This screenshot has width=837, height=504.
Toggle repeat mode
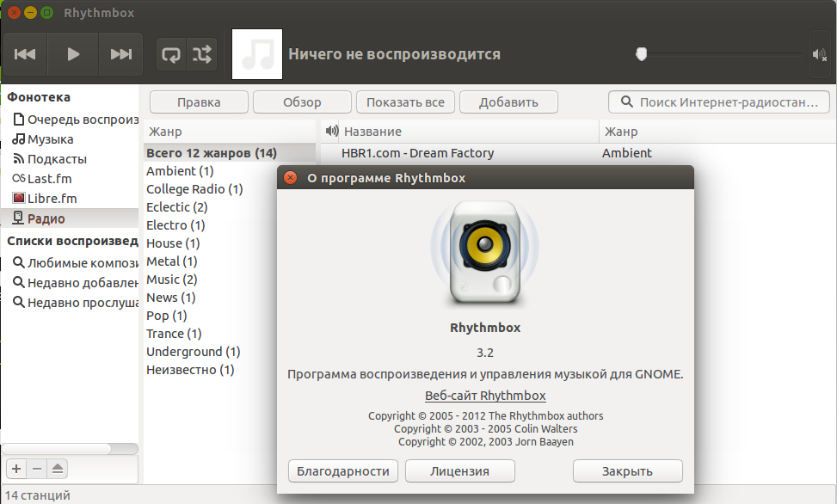pyautogui.click(x=171, y=54)
